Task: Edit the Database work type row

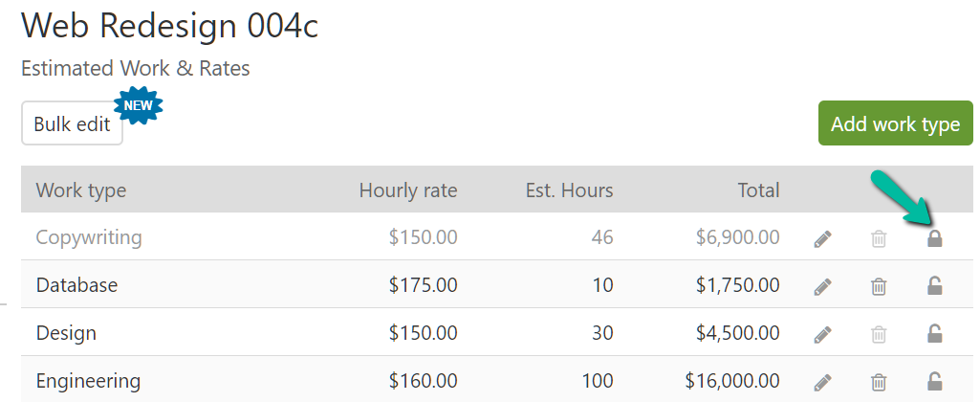Action: [x=822, y=286]
